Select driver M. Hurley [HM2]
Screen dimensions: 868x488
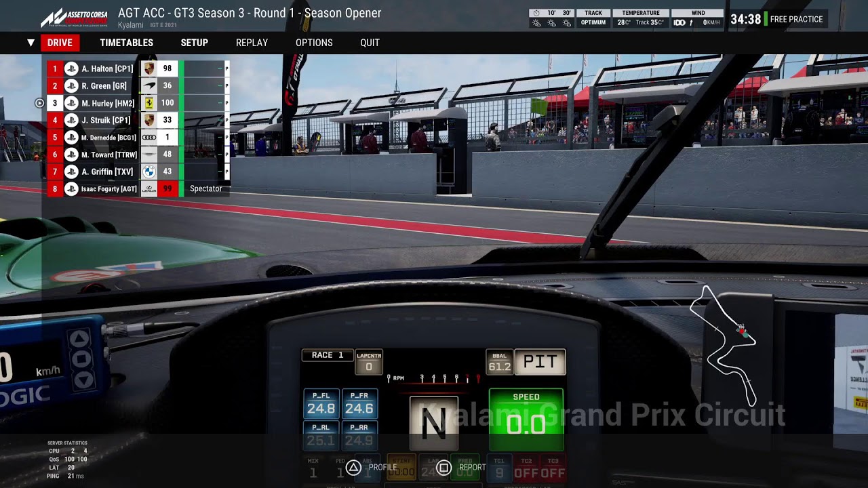(108, 103)
